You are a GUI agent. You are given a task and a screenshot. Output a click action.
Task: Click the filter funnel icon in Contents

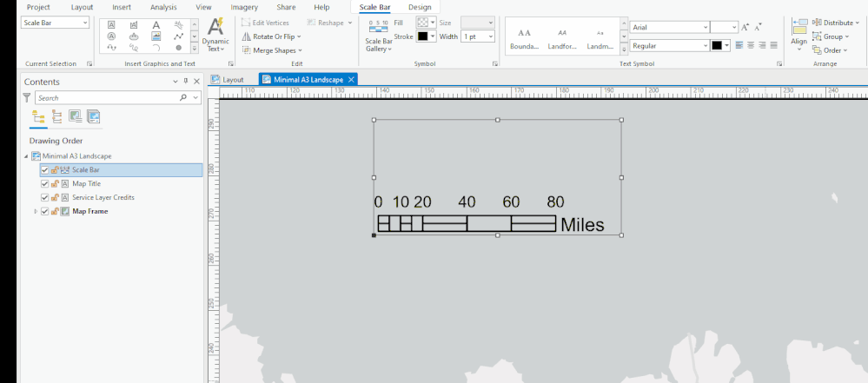tap(27, 98)
